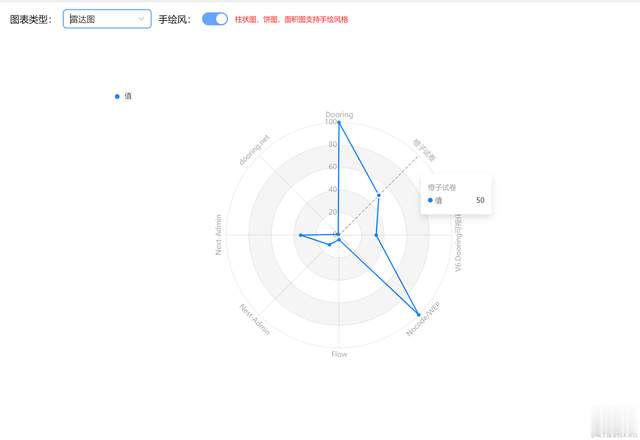Viewport: 640px width, 440px height.
Task: Click the dooring.net axis label
Action: 255,150
